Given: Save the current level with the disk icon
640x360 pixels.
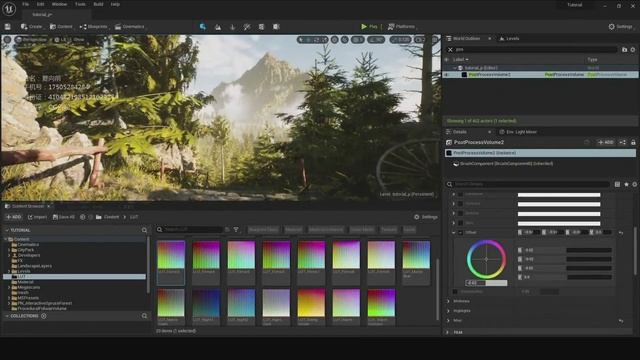Looking at the screenshot, I should click(x=7, y=27).
